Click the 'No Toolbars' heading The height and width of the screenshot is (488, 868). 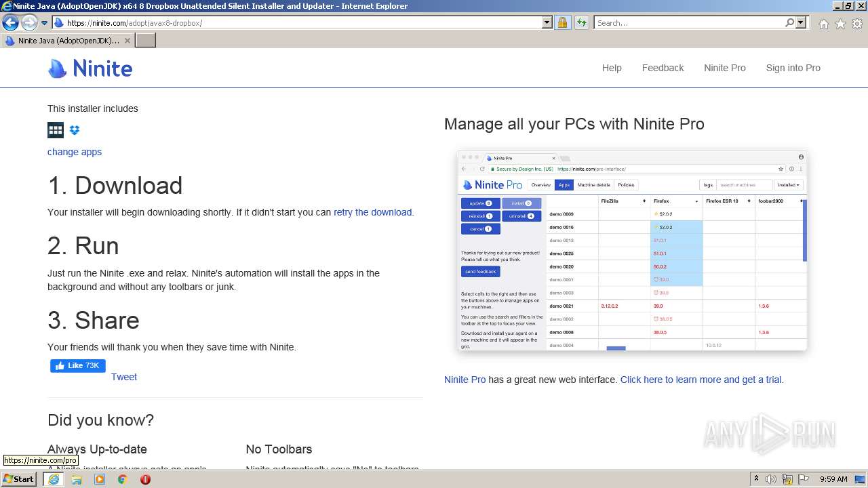(279, 449)
